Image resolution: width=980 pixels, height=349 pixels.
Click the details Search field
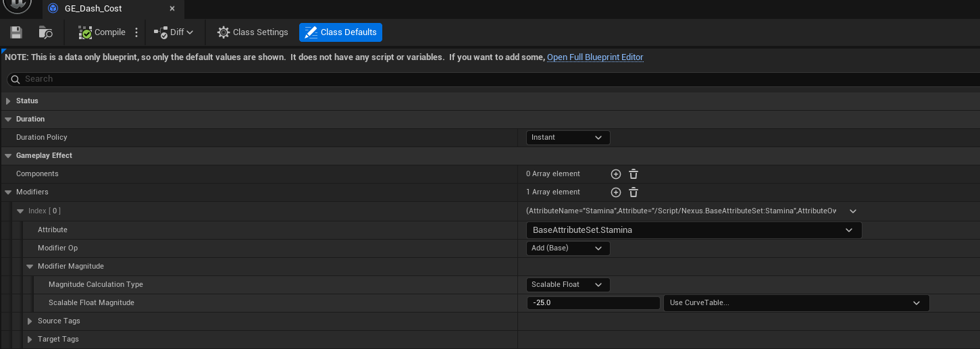coord(493,79)
